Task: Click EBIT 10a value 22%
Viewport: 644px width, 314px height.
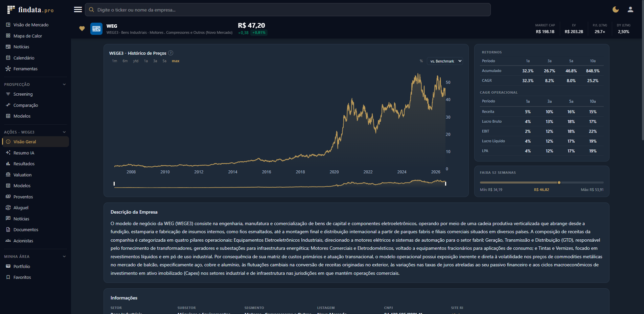Action: pyautogui.click(x=593, y=131)
